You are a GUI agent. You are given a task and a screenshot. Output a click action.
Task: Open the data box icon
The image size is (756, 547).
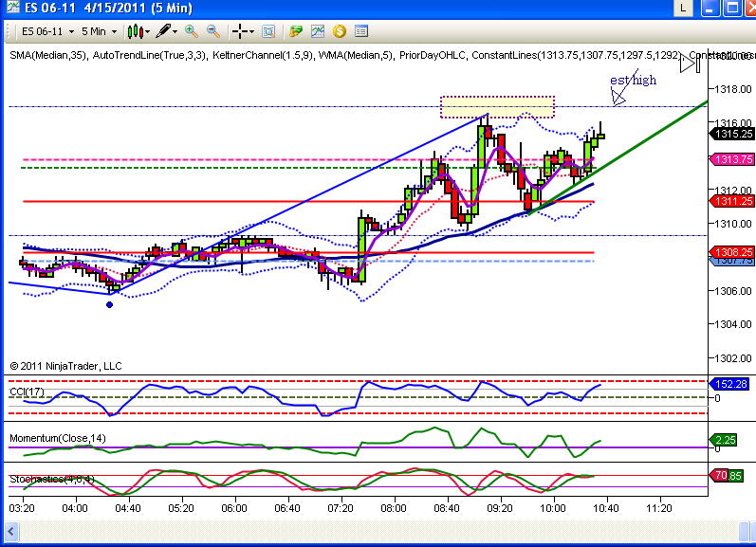(x=268, y=32)
